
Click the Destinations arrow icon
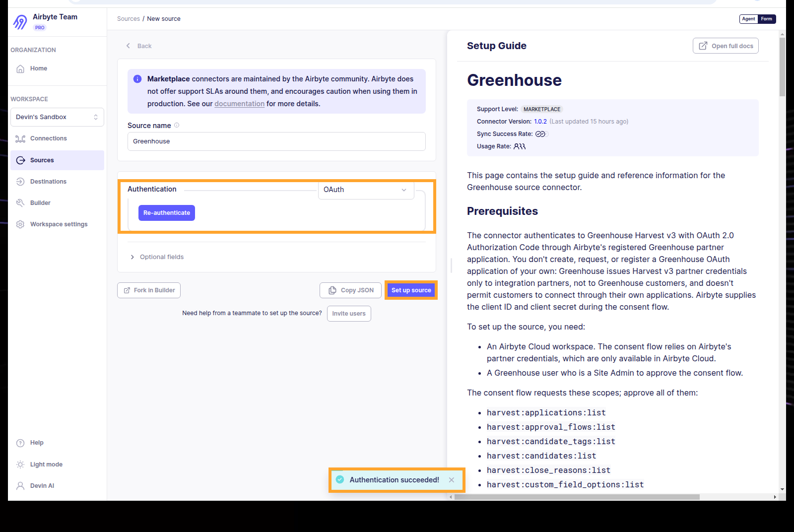20,182
